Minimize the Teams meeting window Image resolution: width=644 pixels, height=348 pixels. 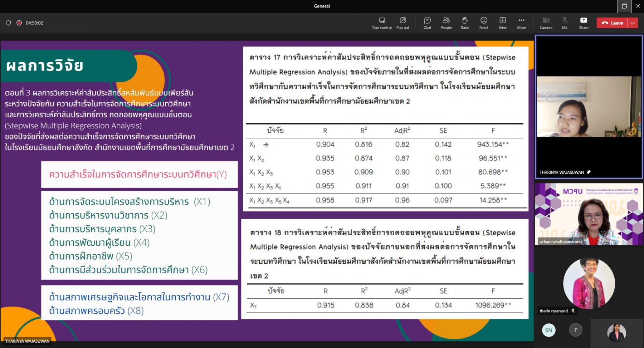(611, 6)
